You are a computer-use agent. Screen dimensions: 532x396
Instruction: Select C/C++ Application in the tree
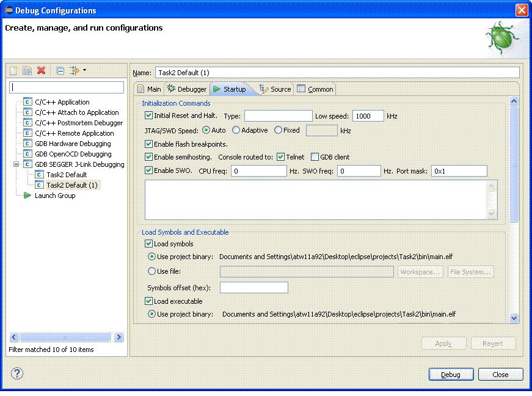pos(62,102)
